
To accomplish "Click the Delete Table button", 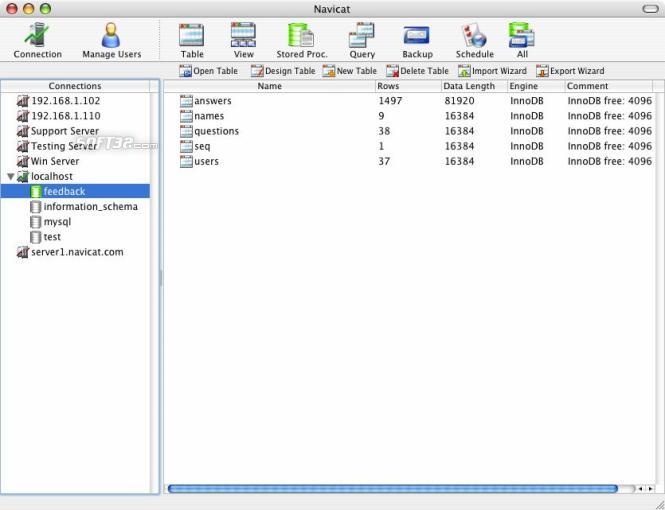I will coord(417,71).
